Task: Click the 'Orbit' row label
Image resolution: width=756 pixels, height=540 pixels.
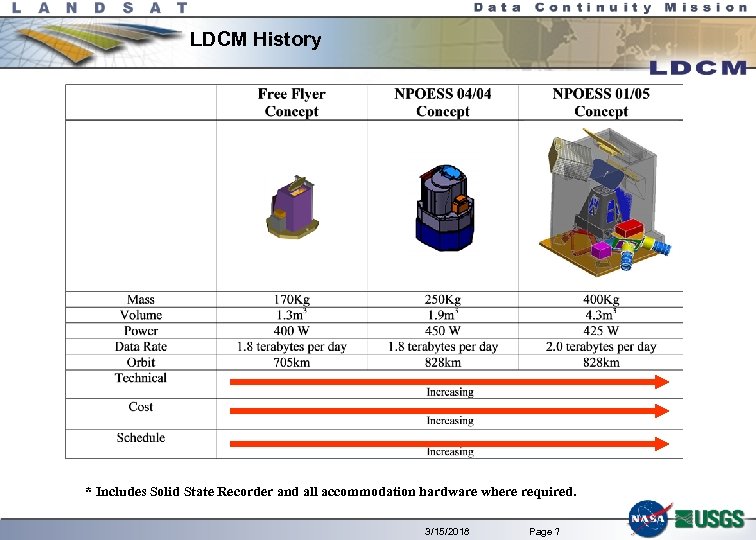Action: tap(141, 362)
